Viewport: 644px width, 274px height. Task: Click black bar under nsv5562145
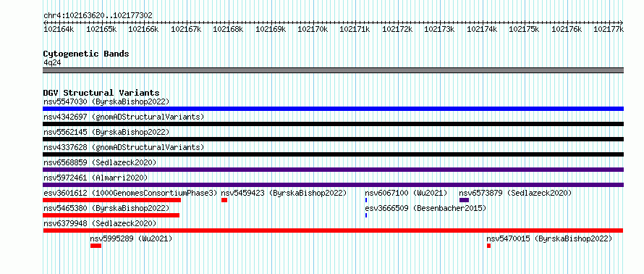pos(333,139)
